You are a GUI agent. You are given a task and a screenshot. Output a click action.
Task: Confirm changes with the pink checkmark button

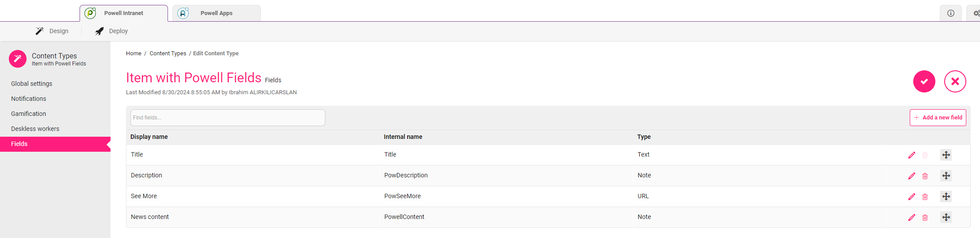point(924,81)
